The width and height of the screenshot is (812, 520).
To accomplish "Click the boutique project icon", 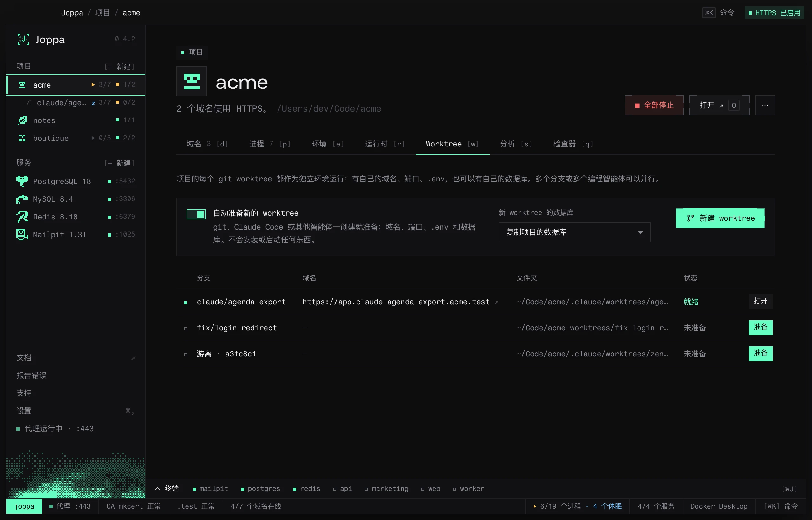I will click(22, 138).
